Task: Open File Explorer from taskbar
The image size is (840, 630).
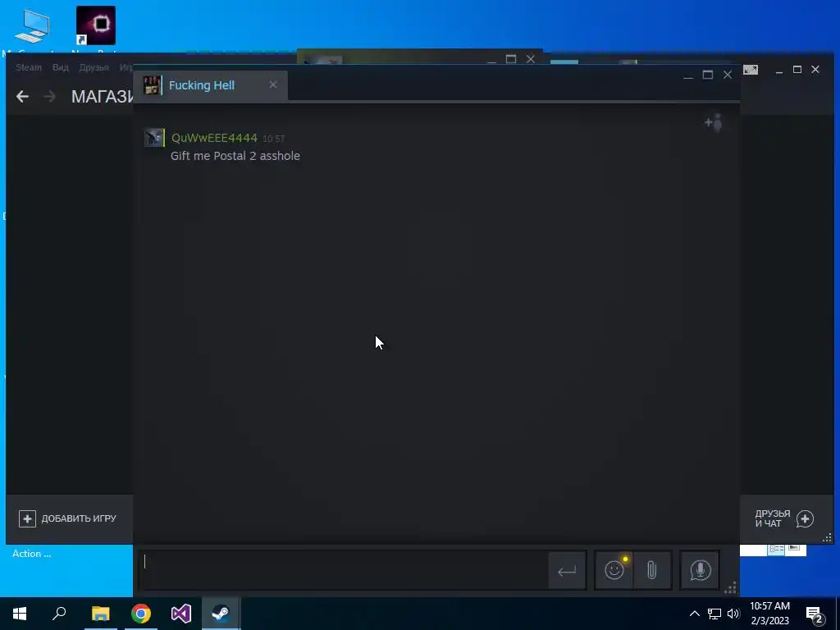Action: click(x=100, y=614)
